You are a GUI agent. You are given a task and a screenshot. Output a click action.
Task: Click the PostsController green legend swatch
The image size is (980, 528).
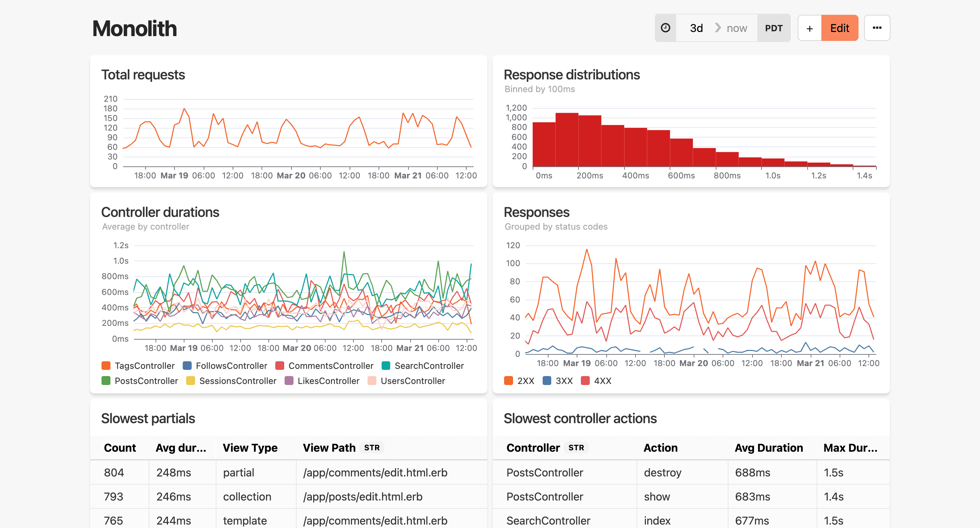106,381
